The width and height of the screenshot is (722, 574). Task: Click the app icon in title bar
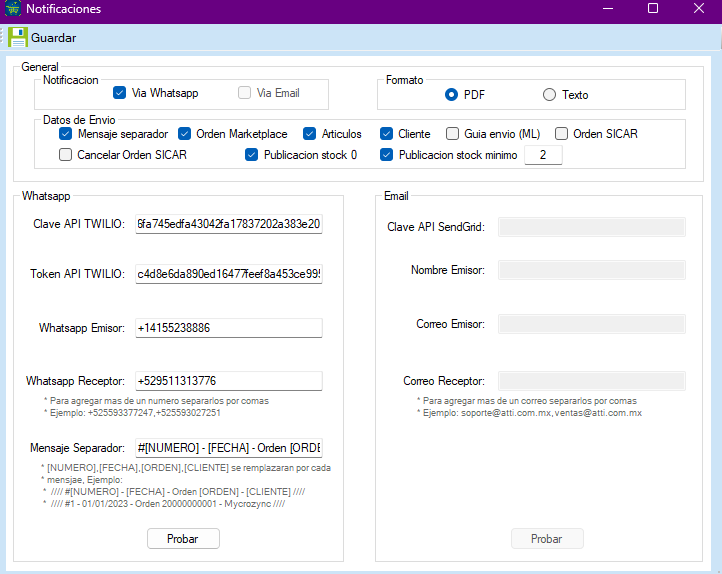[x=12, y=8]
